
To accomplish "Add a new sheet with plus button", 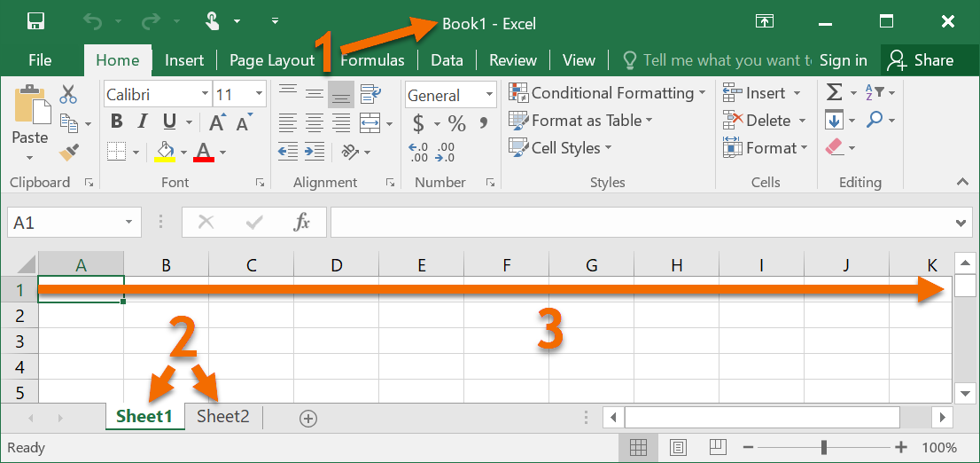I will click(308, 419).
